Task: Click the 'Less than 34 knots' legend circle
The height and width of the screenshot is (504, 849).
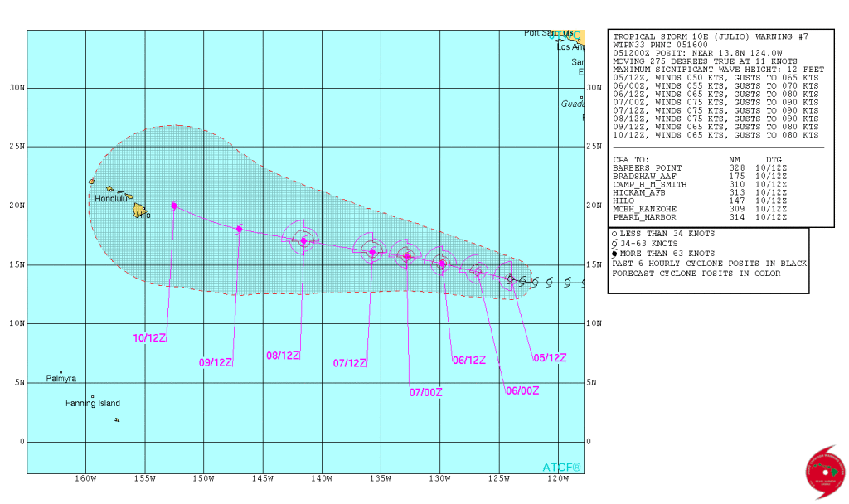Action: (614, 233)
